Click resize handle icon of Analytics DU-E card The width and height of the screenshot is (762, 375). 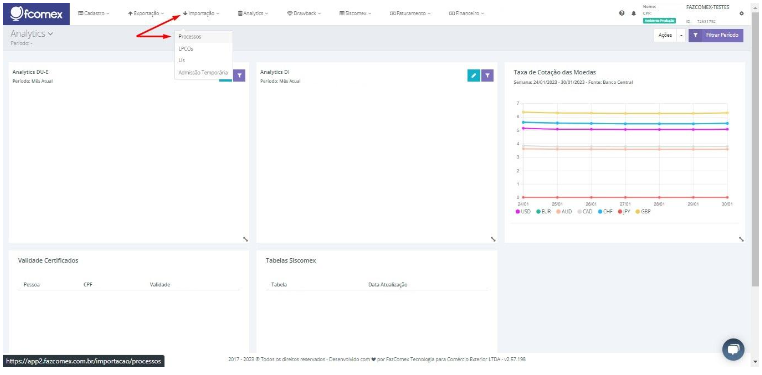click(244, 239)
